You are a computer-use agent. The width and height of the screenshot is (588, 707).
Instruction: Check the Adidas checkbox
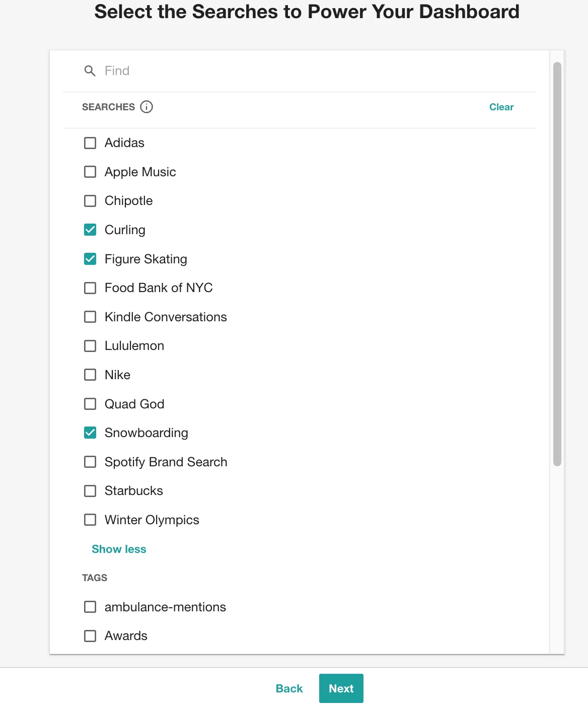[x=90, y=143]
